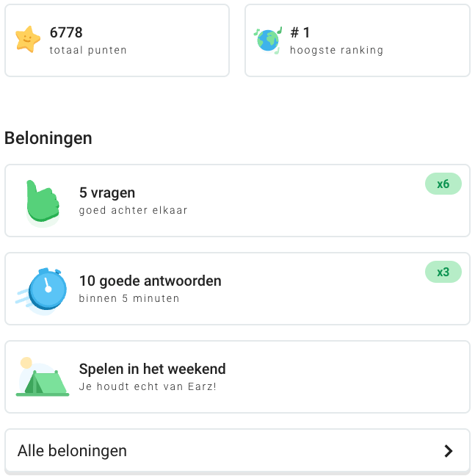475x476 pixels.
Task: Select the green tent weekend icon
Action: [x=43, y=378]
